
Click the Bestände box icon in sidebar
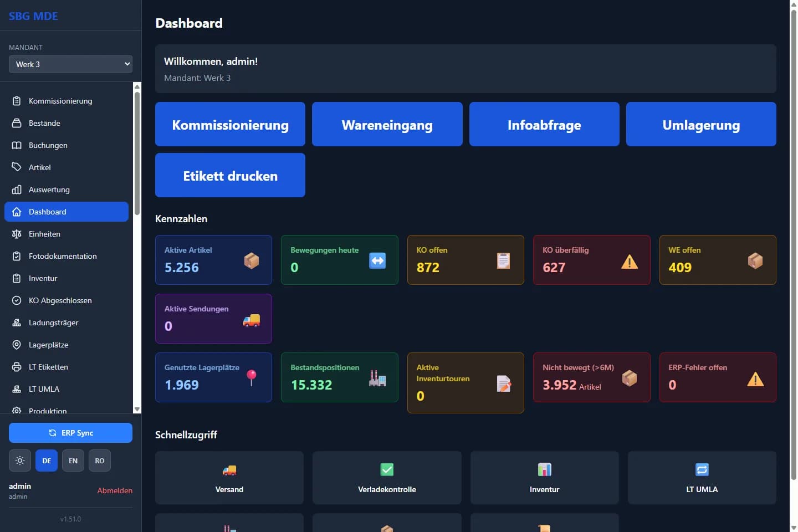[17, 123]
